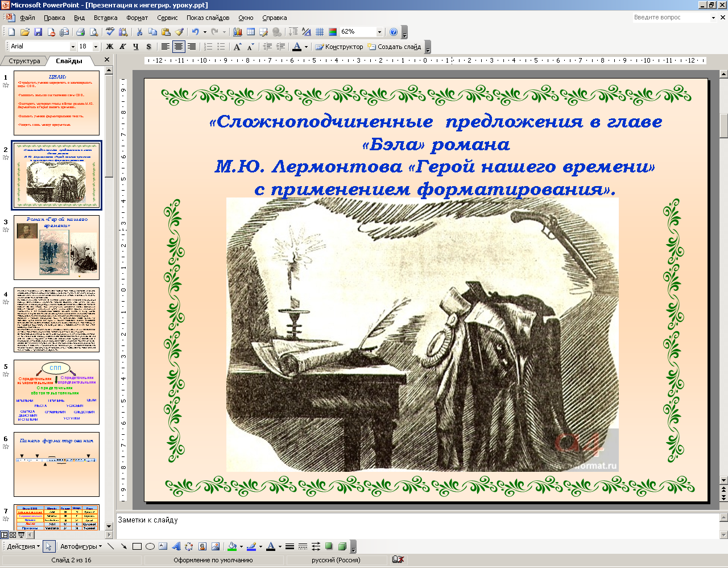Select the object pointer tool
Screen dimensions: 728x568
pyautogui.click(x=48, y=546)
